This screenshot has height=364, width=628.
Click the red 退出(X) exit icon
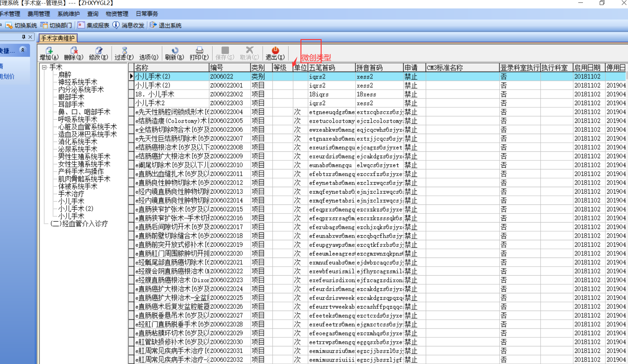(275, 51)
